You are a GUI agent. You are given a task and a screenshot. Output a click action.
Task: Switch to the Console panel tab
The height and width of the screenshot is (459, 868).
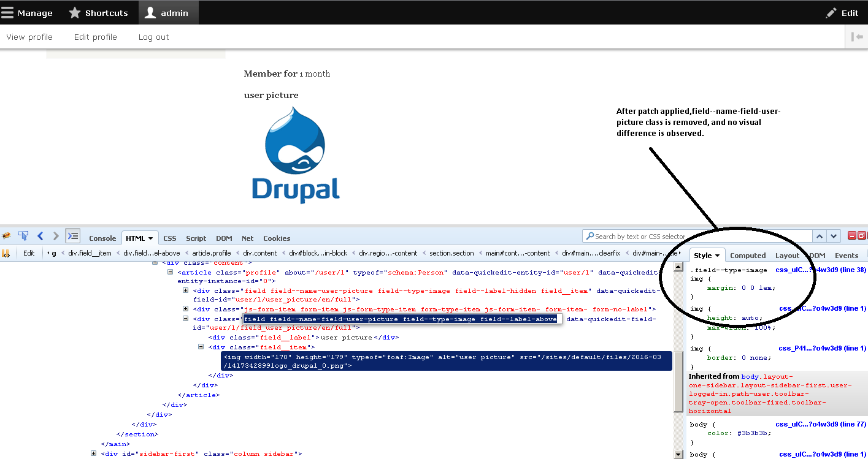click(x=102, y=238)
